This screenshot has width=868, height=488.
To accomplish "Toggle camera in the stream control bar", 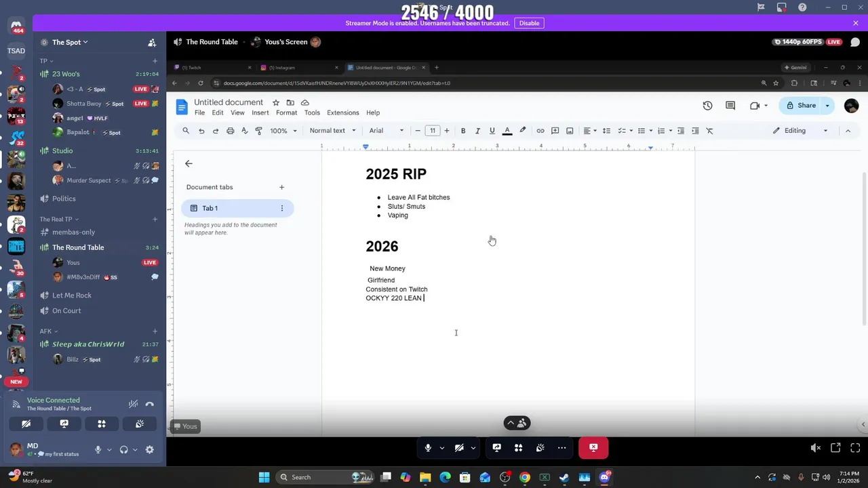I will coord(459,447).
